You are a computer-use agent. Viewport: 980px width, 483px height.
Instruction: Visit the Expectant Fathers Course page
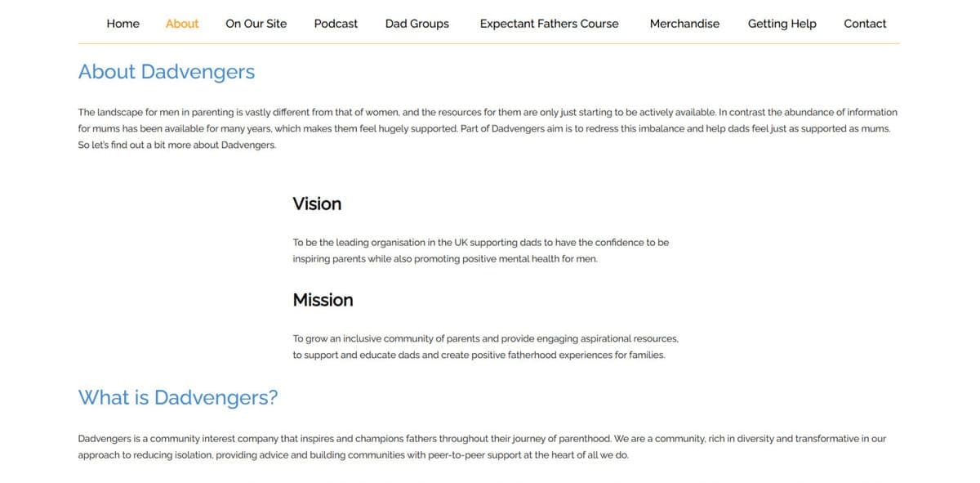[x=550, y=24]
